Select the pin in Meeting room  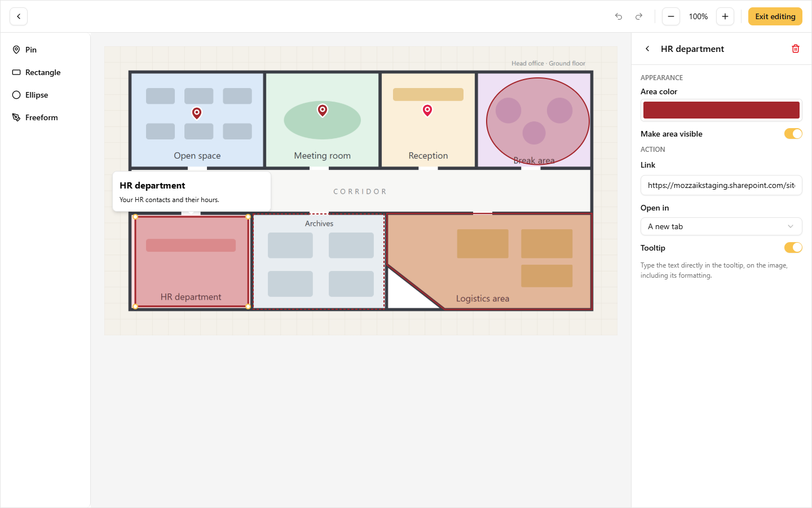click(x=323, y=111)
